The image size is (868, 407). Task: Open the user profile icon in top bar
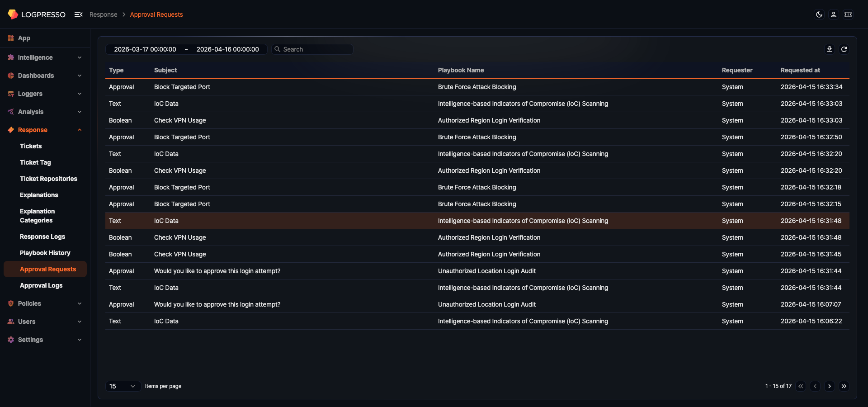833,14
